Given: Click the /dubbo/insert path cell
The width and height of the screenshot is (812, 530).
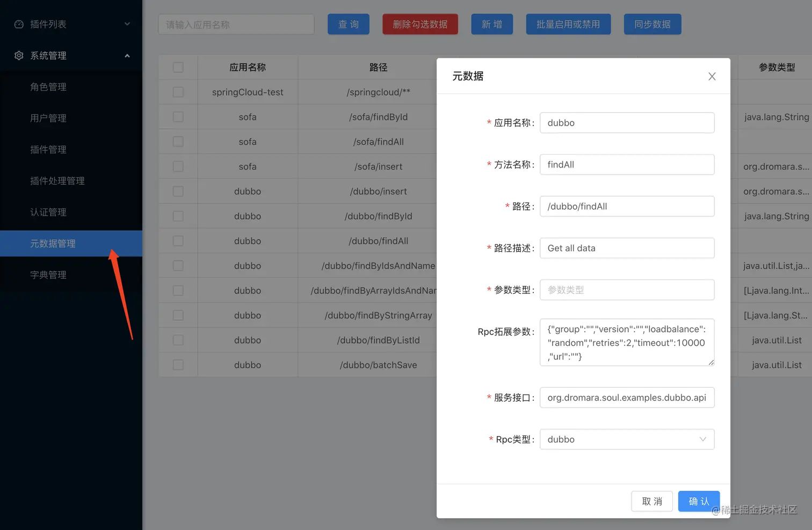Looking at the screenshot, I should pos(378,191).
